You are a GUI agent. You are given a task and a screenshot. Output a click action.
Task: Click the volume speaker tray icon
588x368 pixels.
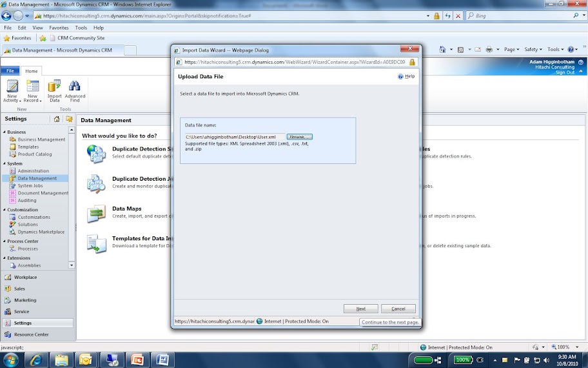click(546, 360)
